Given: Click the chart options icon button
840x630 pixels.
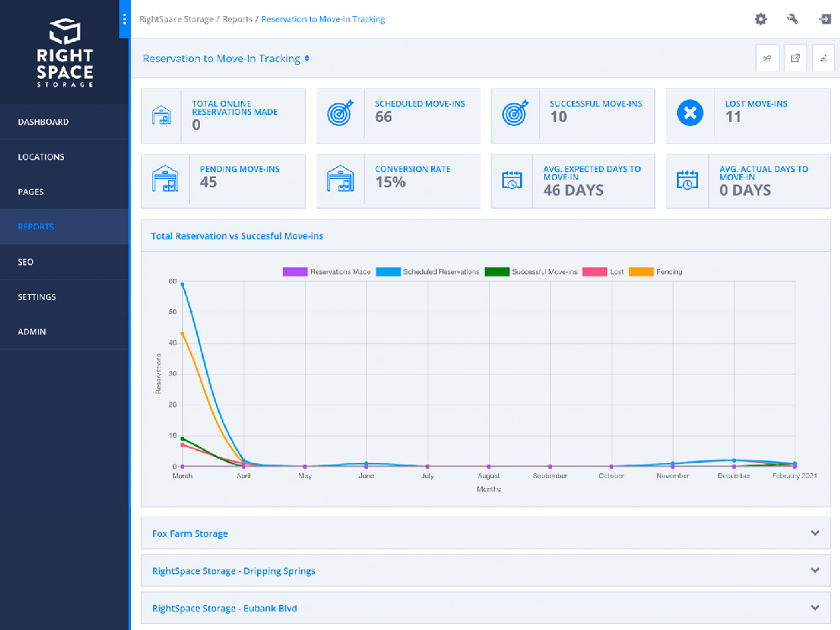Looking at the screenshot, I should click(823, 58).
